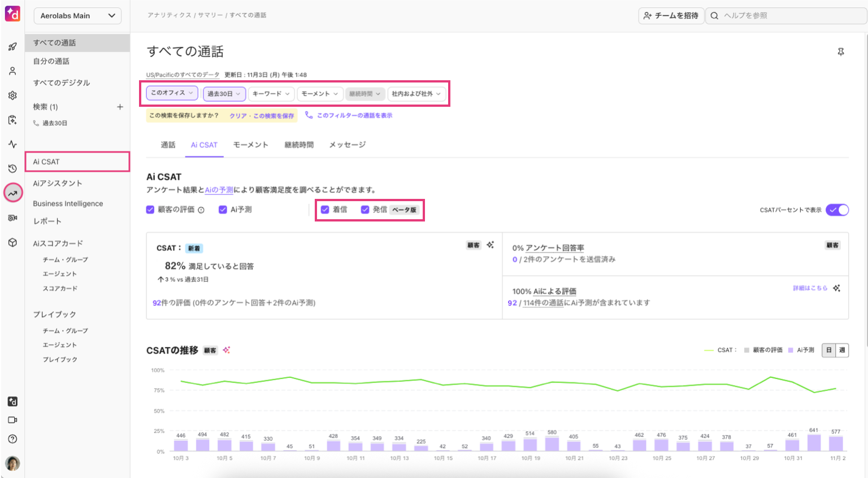
Task: Click the green CSAT line legend marker
Action: click(x=709, y=350)
